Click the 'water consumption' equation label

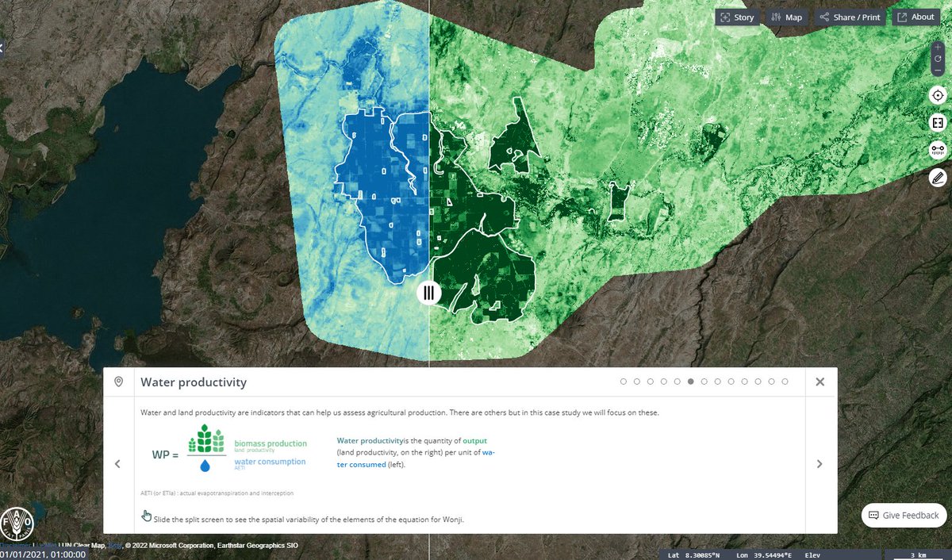[x=270, y=462]
